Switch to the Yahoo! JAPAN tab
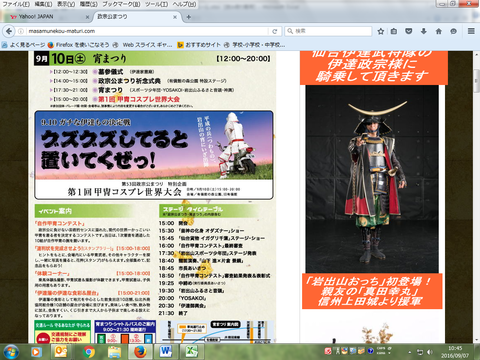This screenshot has height=360, width=480. [47, 17]
